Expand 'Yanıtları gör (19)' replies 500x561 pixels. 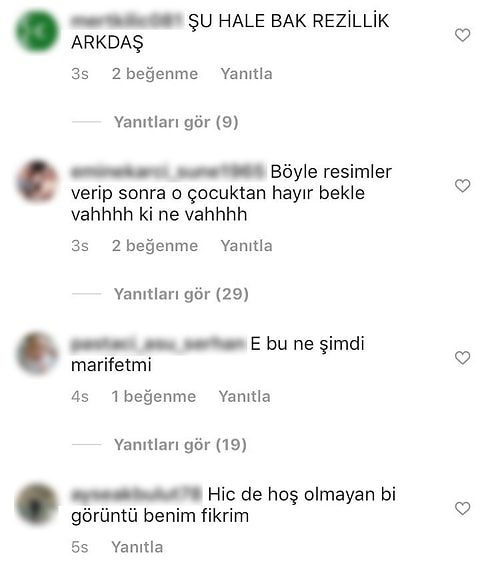pyautogui.click(x=180, y=445)
